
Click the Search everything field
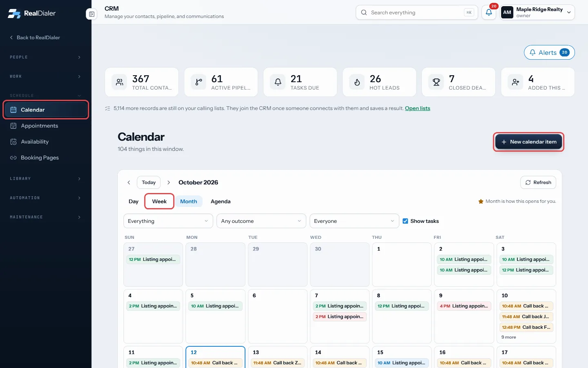(416, 12)
